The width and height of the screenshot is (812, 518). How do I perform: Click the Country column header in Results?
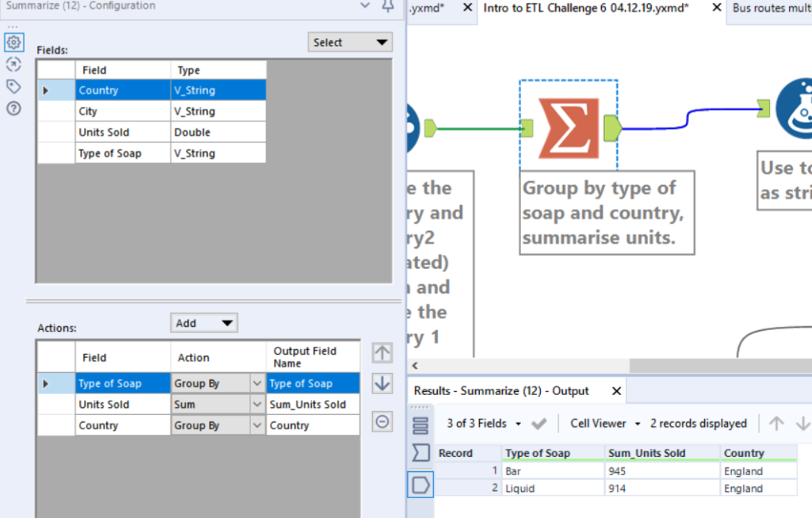click(x=758, y=453)
